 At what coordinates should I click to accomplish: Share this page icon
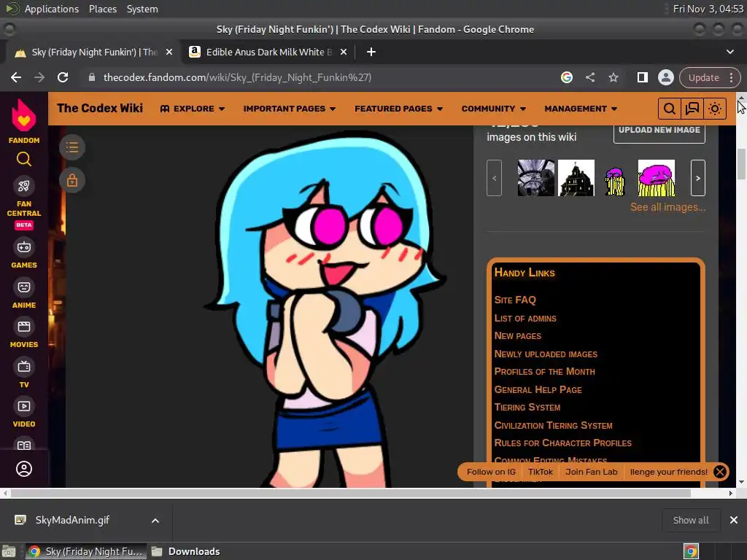[589, 77]
